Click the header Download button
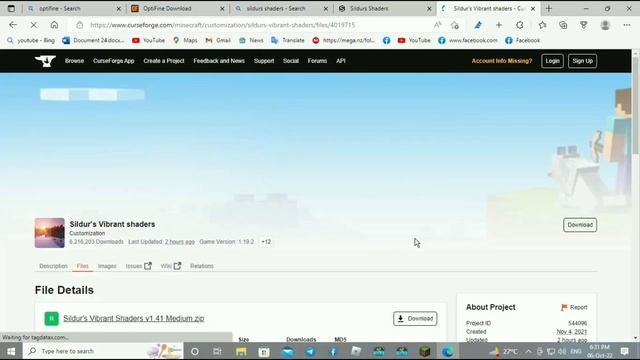Viewport: 640px width, 360px height. coord(580,225)
